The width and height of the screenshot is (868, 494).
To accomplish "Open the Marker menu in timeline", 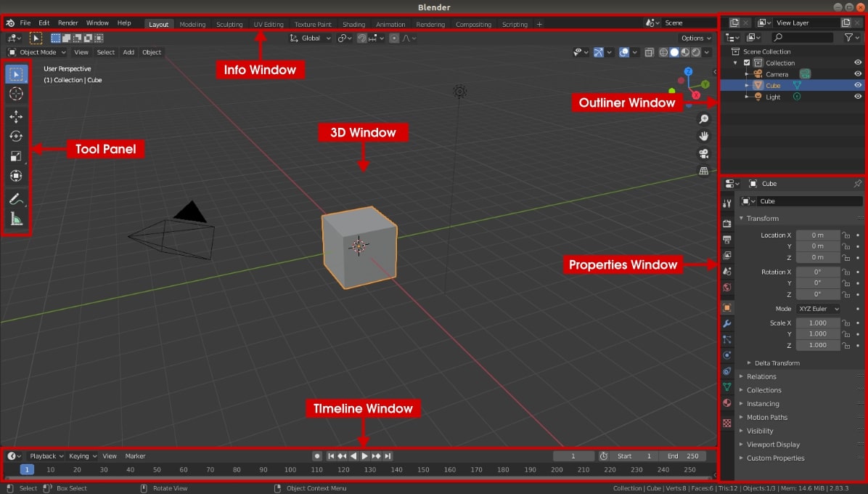I will pos(135,456).
